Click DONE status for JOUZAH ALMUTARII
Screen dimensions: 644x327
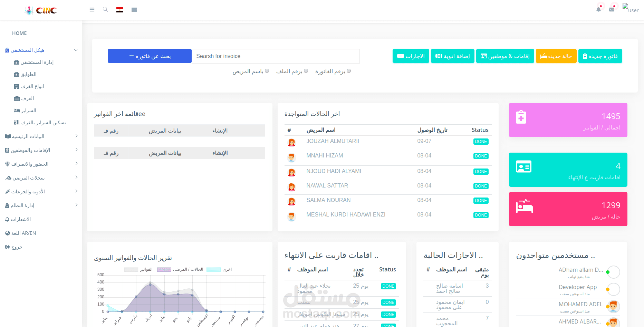tap(481, 142)
